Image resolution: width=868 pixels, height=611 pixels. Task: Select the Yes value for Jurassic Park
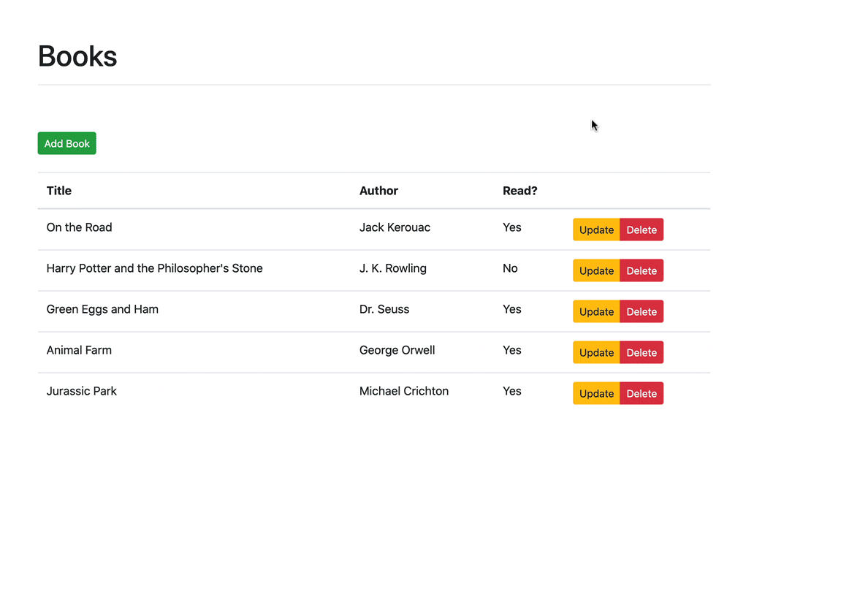coord(511,391)
